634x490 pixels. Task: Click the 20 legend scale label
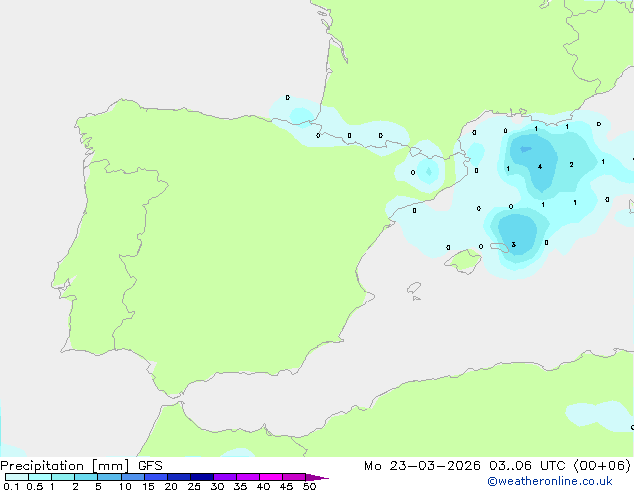tap(171, 486)
